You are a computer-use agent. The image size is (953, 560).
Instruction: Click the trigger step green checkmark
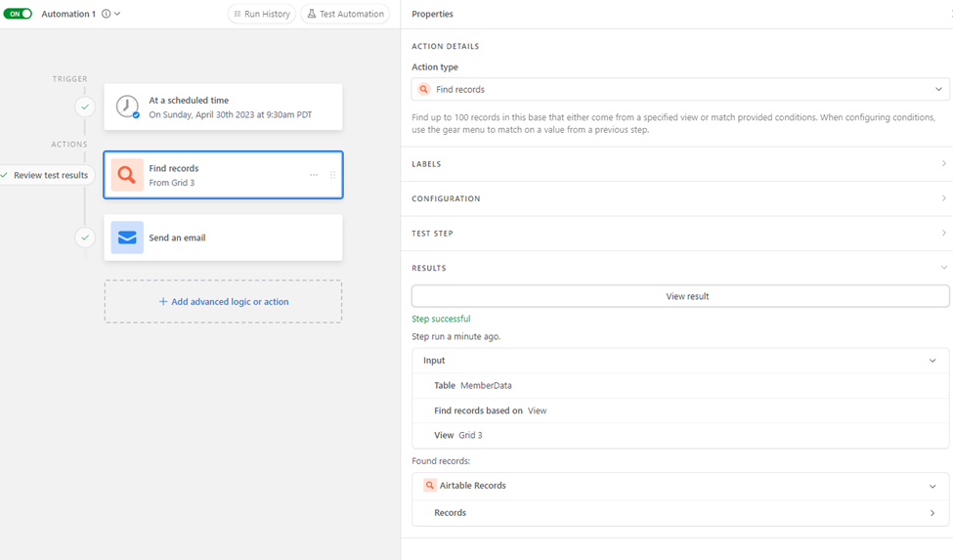[x=85, y=107]
